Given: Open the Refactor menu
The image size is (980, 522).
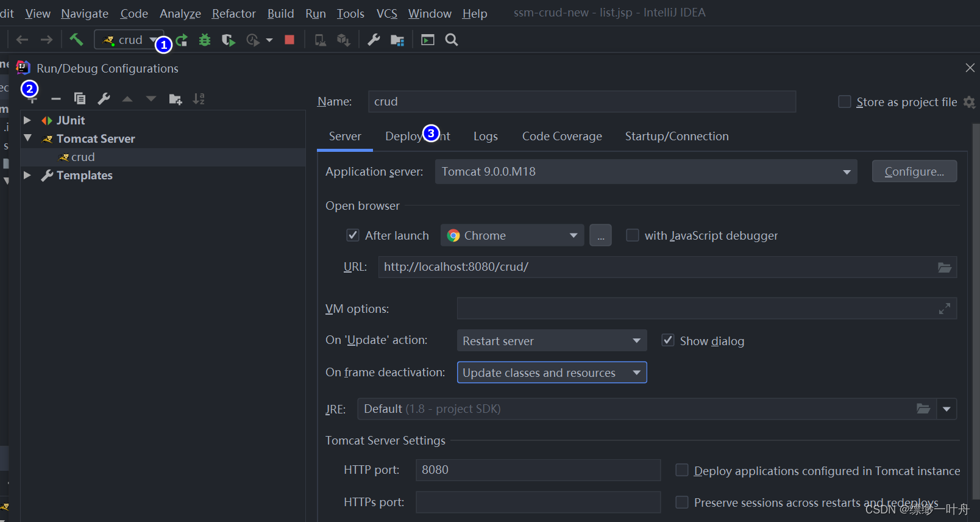Looking at the screenshot, I should click(x=233, y=13).
